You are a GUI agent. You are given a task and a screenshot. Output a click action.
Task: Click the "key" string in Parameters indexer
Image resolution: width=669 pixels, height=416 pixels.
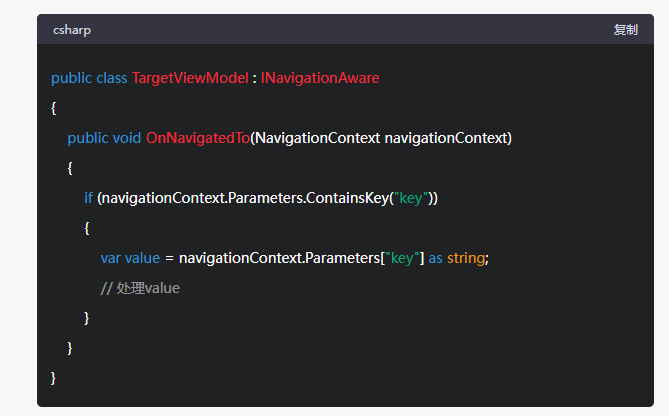pyautogui.click(x=402, y=258)
